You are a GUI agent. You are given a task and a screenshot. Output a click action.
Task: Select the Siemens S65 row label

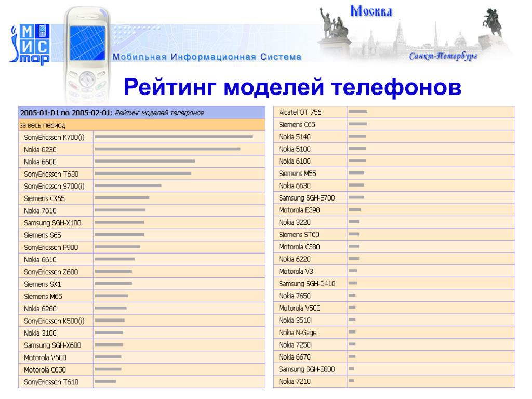point(43,235)
